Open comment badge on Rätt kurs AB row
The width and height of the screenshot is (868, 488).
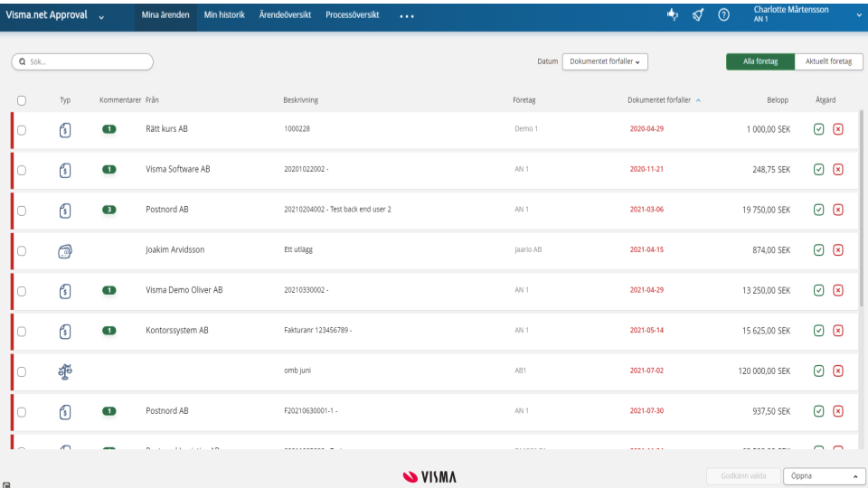click(109, 129)
